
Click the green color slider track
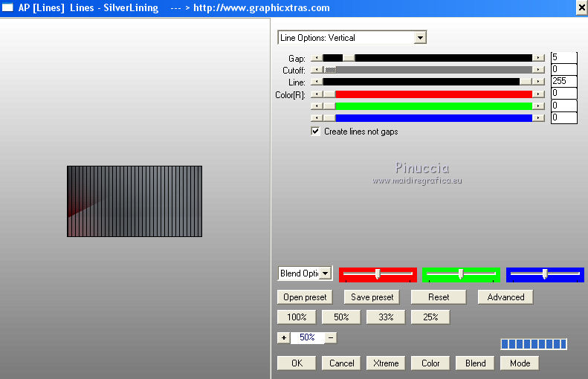tap(427, 106)
